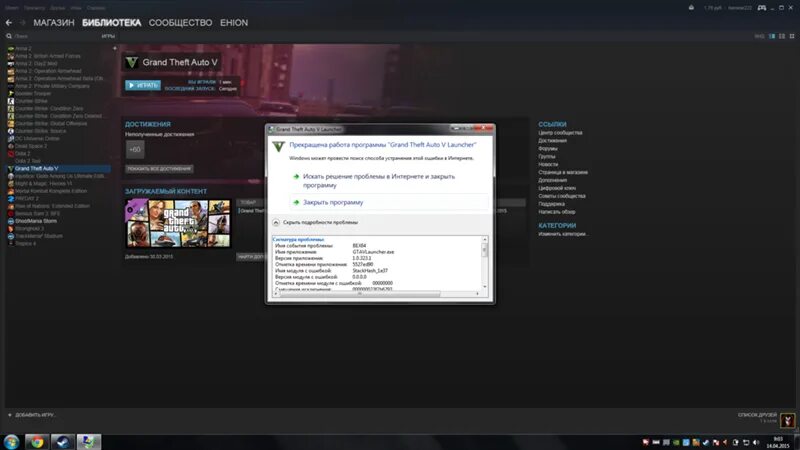Open Цифровой ключ link
The width and height of the screenshot is (800, 450).
coord(557,188)
